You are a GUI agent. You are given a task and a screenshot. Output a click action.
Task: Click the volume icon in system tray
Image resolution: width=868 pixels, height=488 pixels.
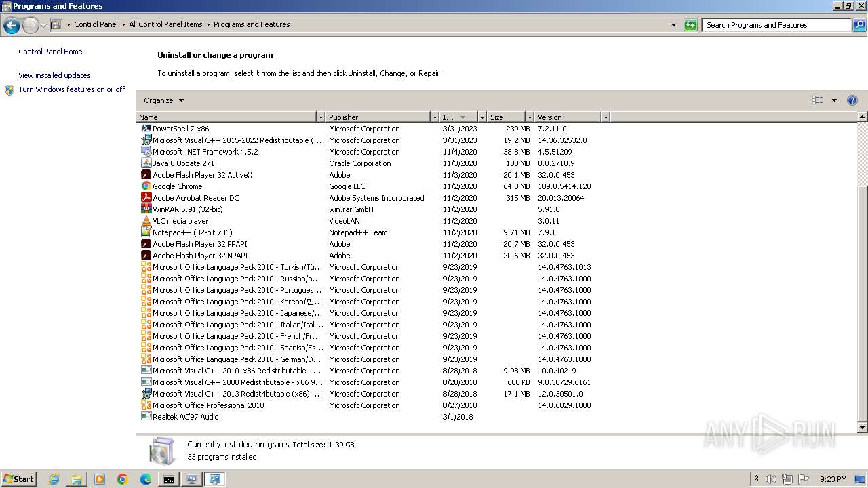771,479
